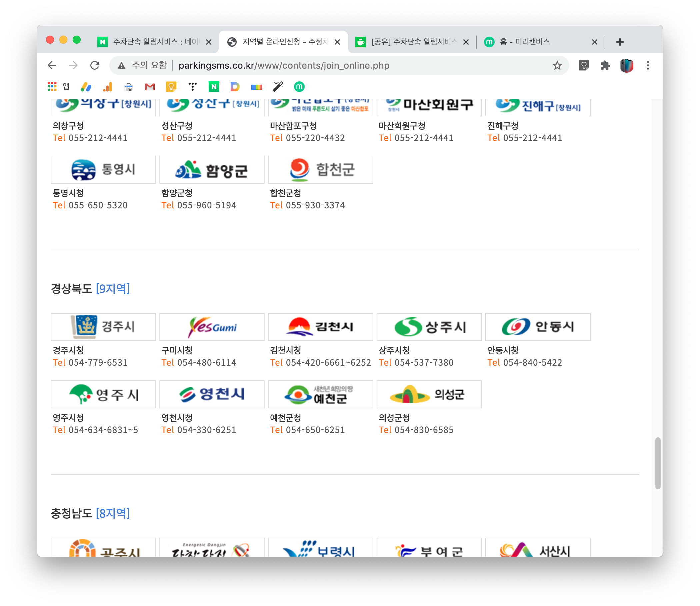The width and height of the screenshot is (700, 606).
Task: Open the 영주시 logo banner
Action: tap(103, 394)
